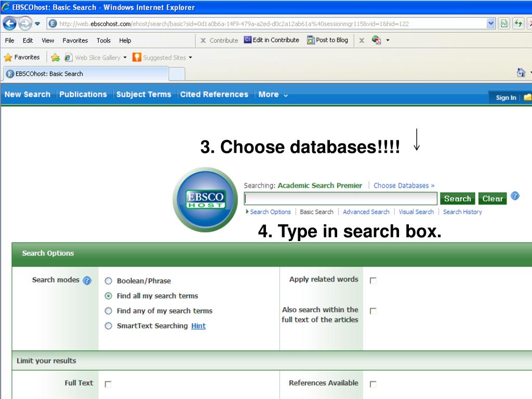Expand the translate toolbar dropdown arrow

coord(388,40)
